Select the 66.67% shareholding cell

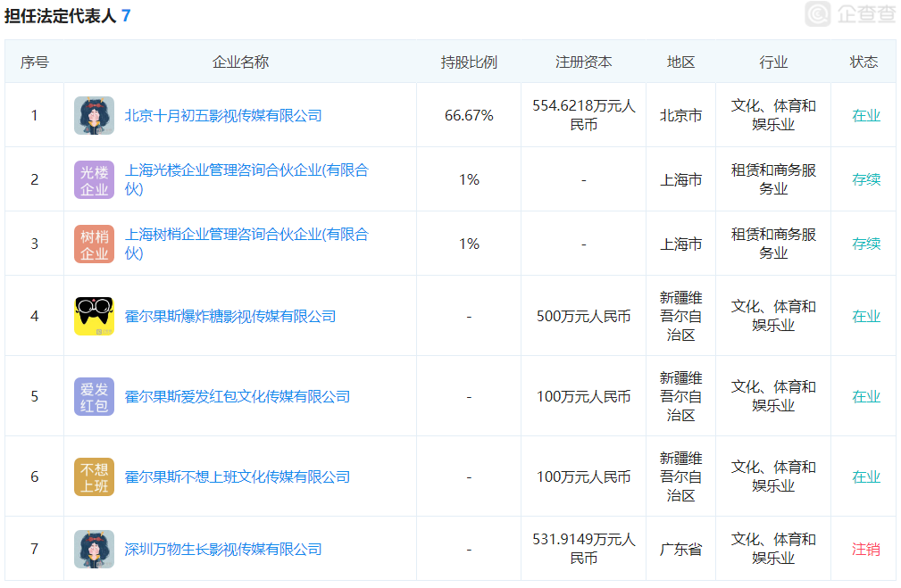pyautogui.click(x=469, y=115)
